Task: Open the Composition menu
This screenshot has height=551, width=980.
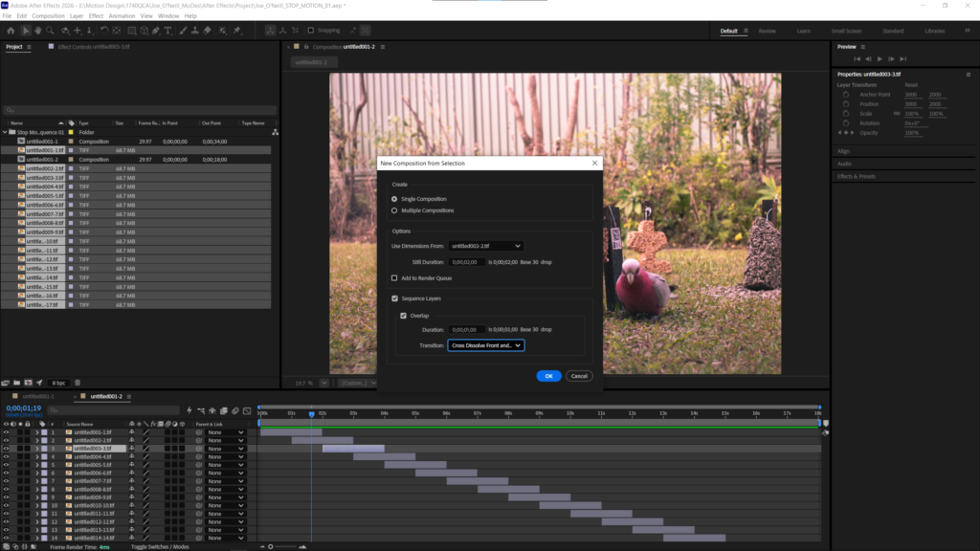Action: [x=48, y=15]
